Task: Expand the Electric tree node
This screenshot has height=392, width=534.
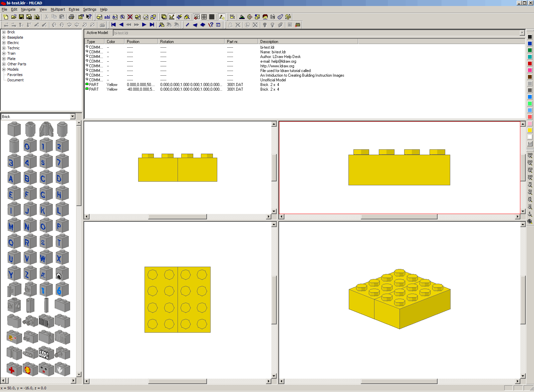Action: (4, 43)
